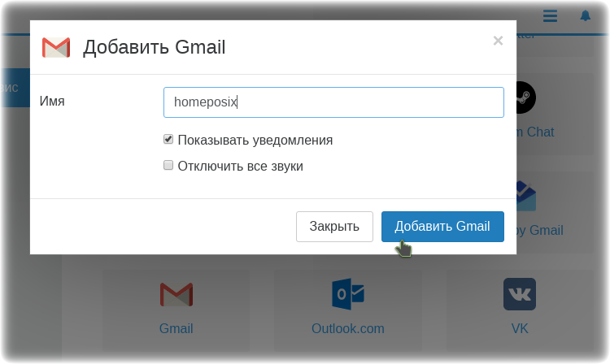Click the Gmail service label link
Viewport: 610px width, 364px height.
tap(176, 328)
